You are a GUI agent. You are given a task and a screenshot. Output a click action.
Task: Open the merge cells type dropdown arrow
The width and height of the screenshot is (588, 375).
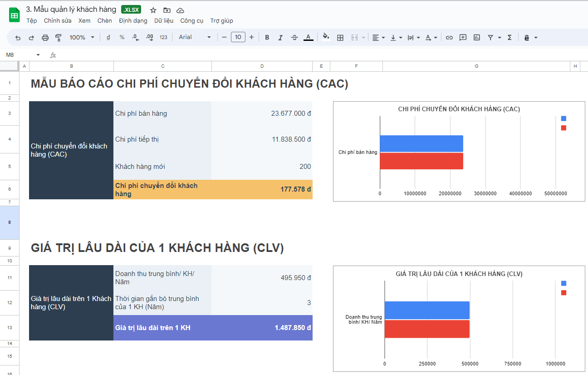[x=363, y=37]
